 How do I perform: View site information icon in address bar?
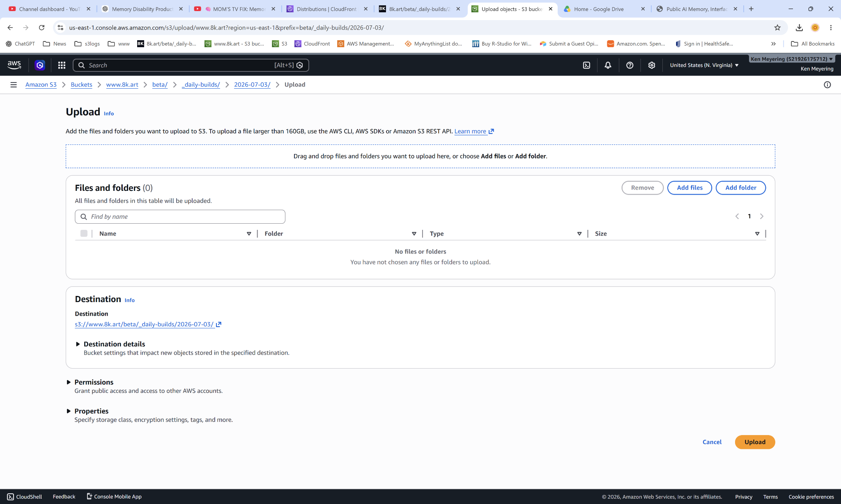tap(60, 27)
